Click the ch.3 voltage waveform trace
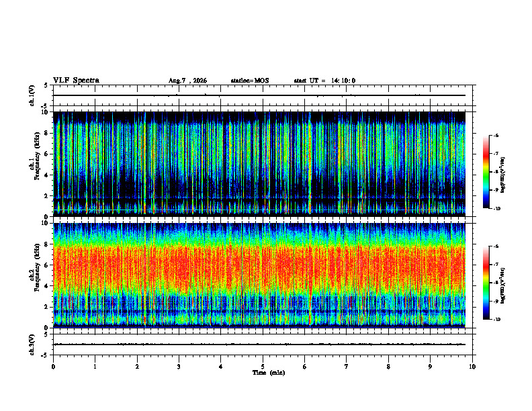Viewport: 532px width, 411px height. 259,345
